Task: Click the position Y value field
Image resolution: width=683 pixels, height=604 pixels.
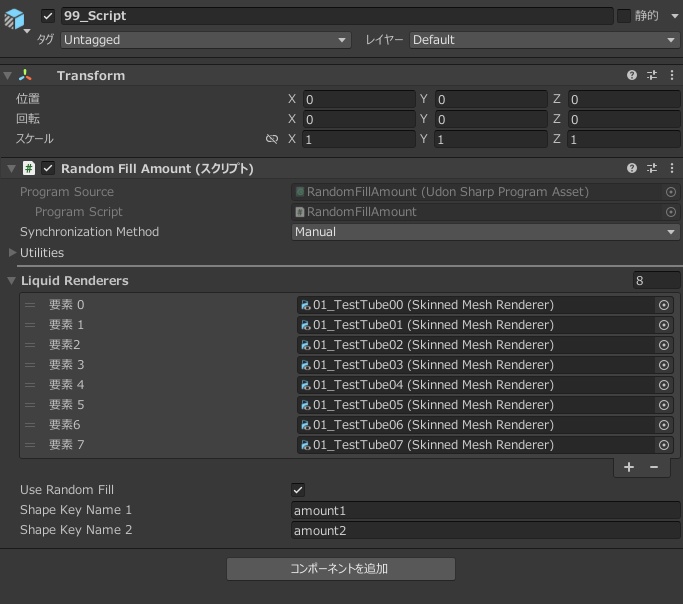Action: tap(491, 99)
